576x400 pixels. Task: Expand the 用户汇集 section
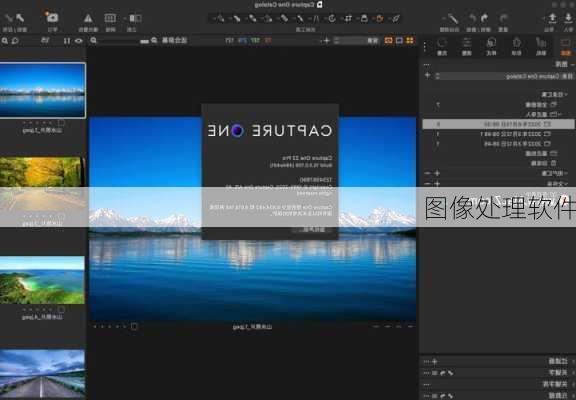tap(566, 173)
